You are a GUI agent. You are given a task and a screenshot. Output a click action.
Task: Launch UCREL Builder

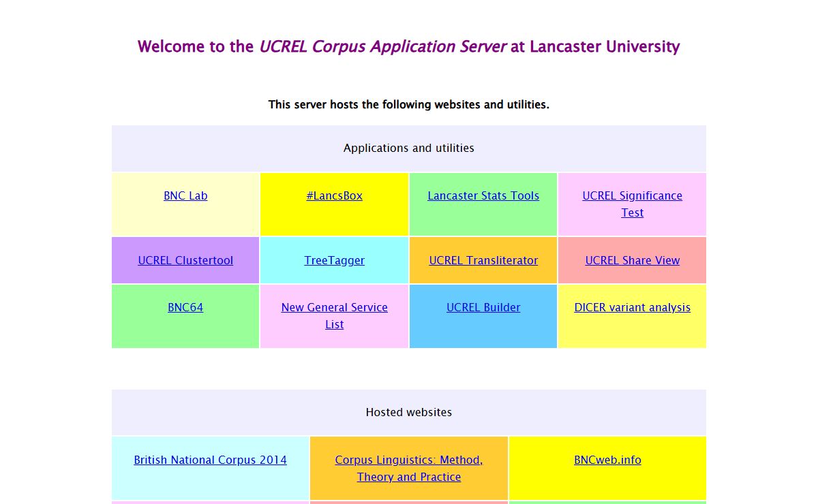tap(483, 307)
